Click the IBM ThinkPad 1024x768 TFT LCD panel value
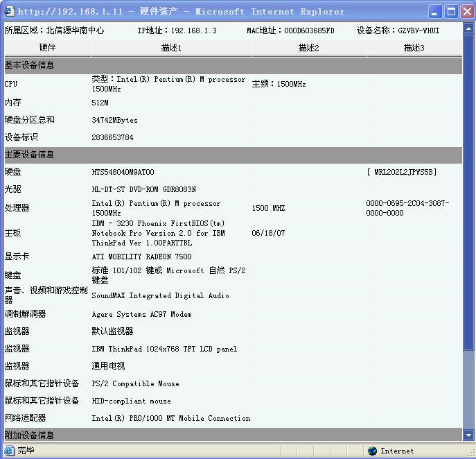This screenshot has height=459, width=476. point(164,349)
